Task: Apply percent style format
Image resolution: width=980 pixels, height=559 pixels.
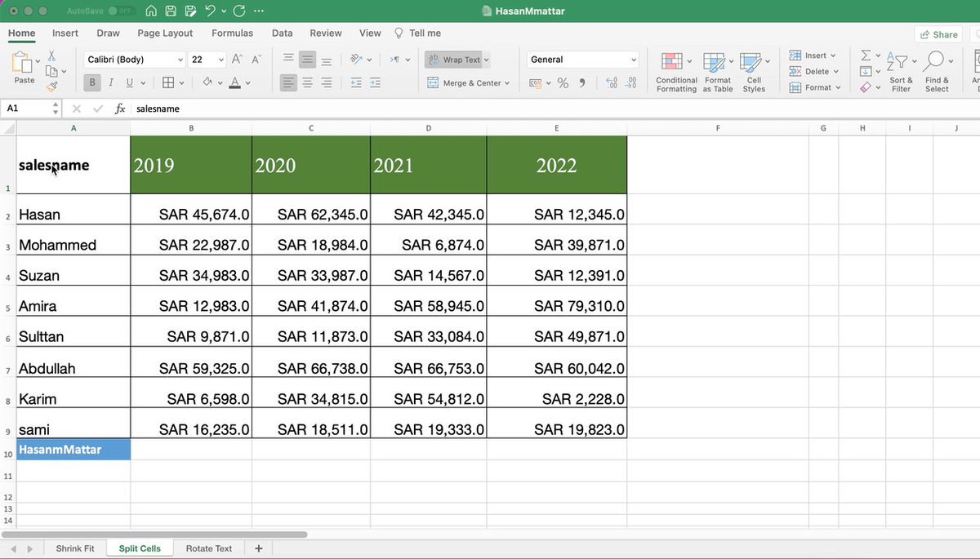Action: pyautogui.click(x=563, y=82)
